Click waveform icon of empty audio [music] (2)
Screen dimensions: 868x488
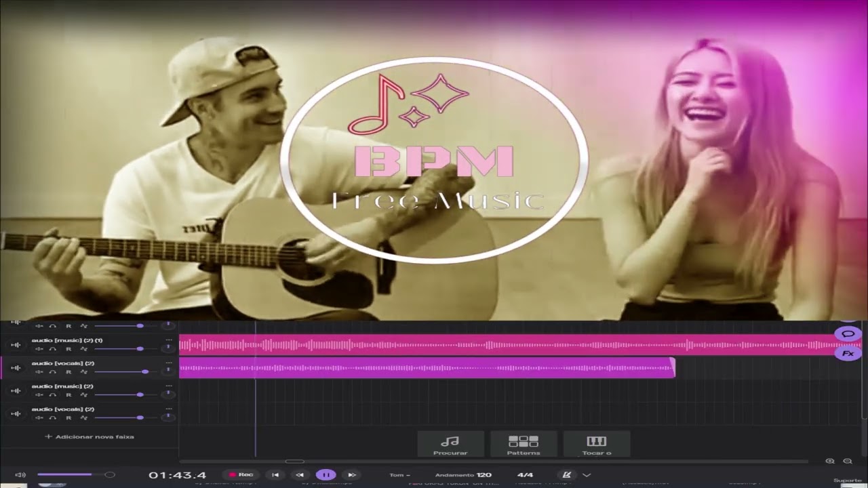[16, 391]
